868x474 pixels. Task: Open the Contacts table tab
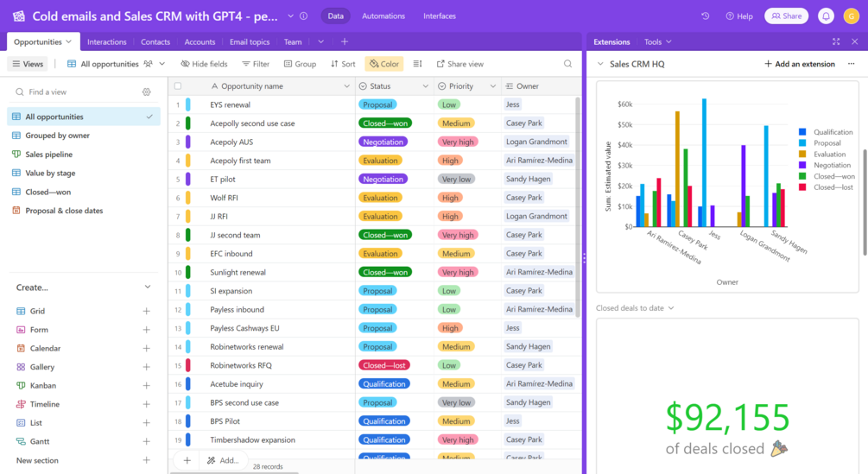155,41
